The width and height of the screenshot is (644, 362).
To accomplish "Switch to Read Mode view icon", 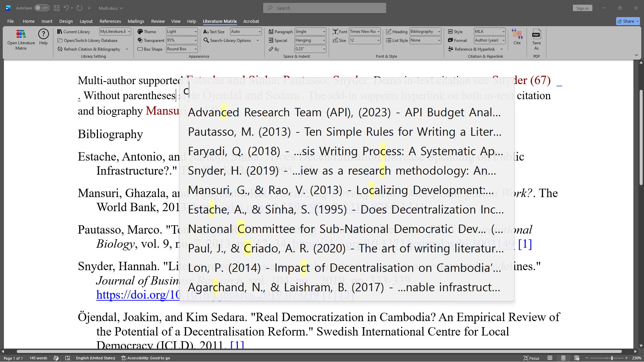I will click(550, 358).
